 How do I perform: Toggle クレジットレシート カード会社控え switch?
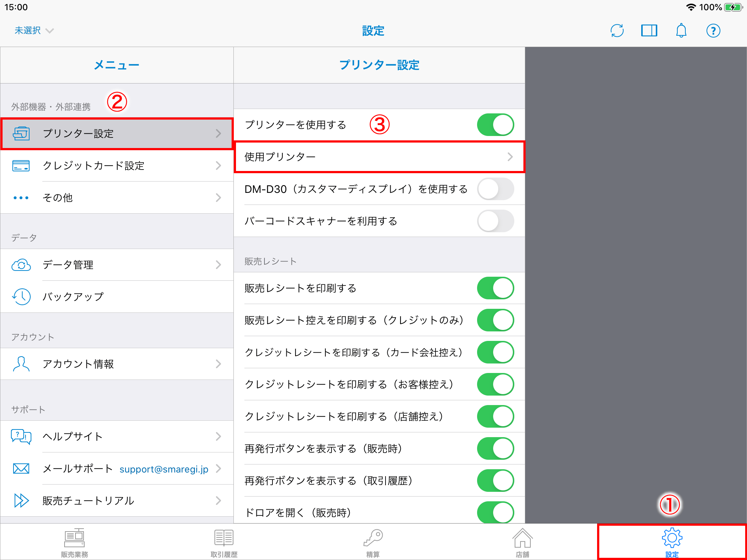tap(495, 352)
